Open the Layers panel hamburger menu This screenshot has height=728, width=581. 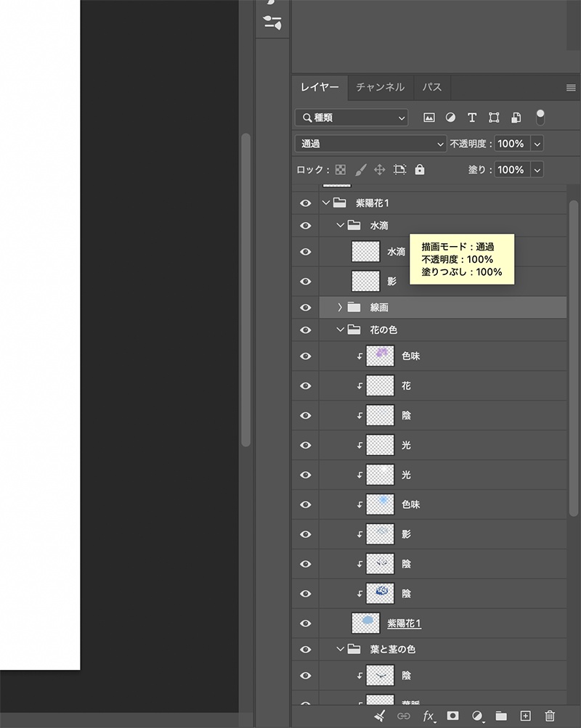572,87
